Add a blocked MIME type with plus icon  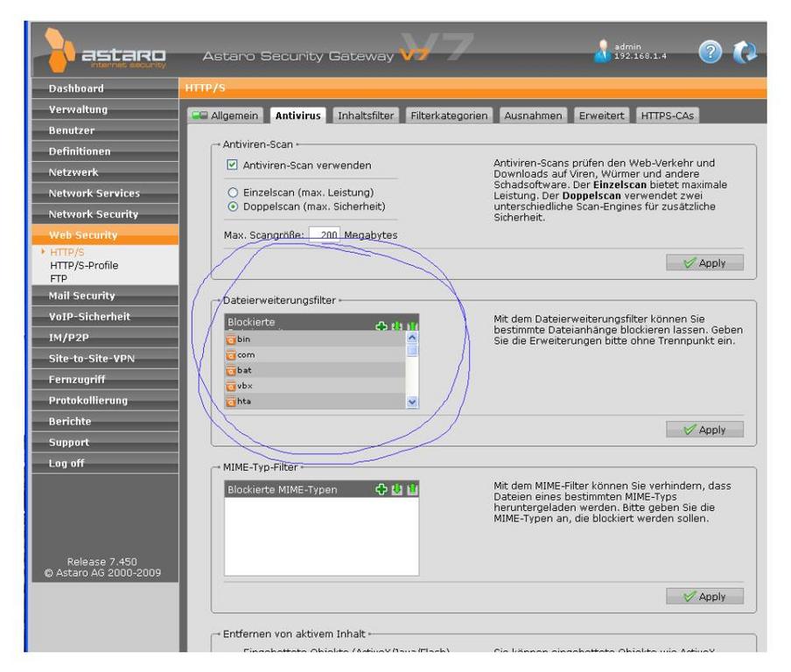tap(381, 489)
